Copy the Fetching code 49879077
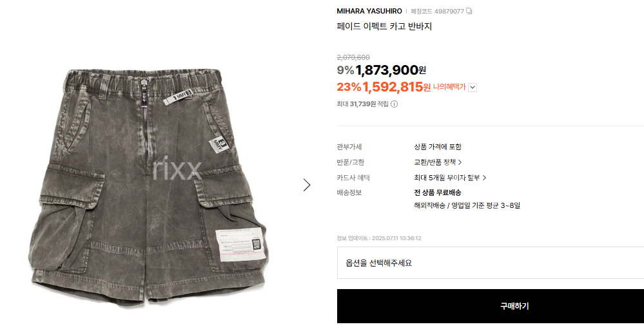Viewport: 644px width, 329px height. coord(469,11)
